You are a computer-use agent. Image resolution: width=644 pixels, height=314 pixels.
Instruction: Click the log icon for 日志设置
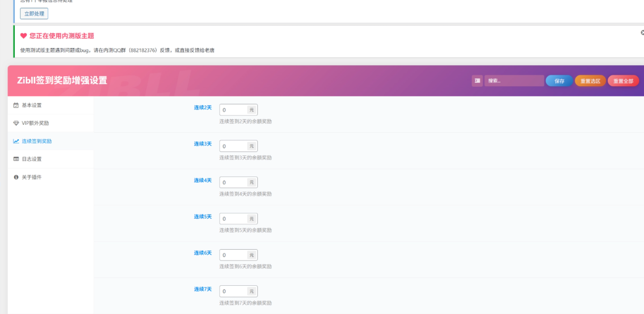coord(16,159)
